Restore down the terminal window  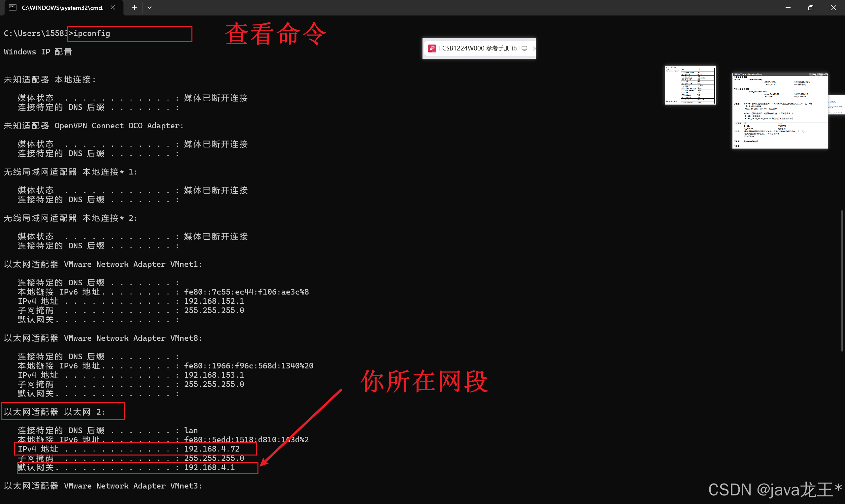coord(810,8)
